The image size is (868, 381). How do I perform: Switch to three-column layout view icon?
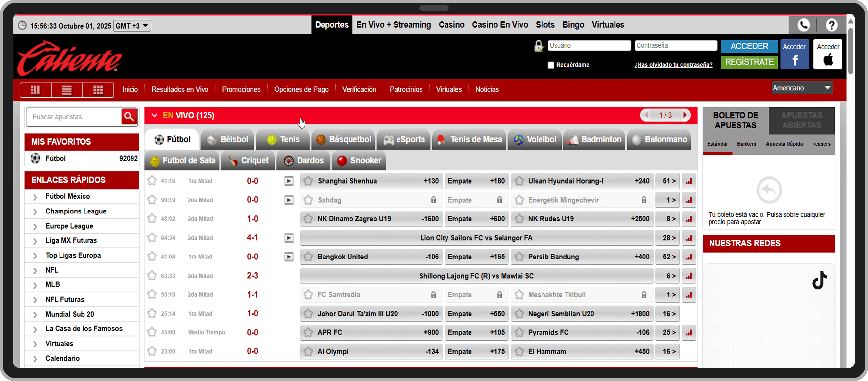(x=36, y=90)
